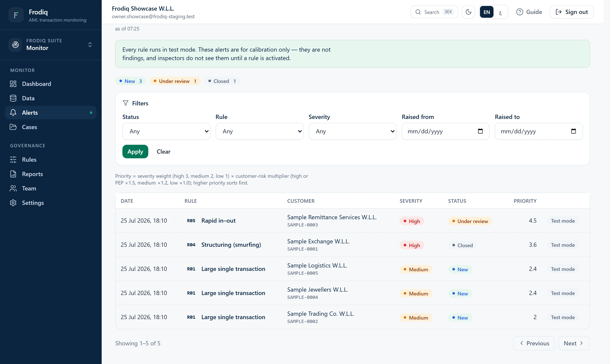Click the Filters funnel icon
The width and height of the screenshot is (610, 364).
coord(126,103)
